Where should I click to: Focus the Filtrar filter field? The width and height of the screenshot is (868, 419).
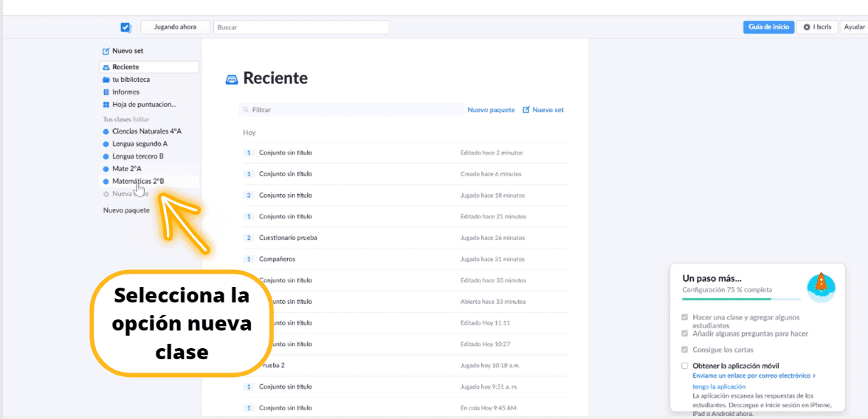pyautogui.click(x=351, y=110)
